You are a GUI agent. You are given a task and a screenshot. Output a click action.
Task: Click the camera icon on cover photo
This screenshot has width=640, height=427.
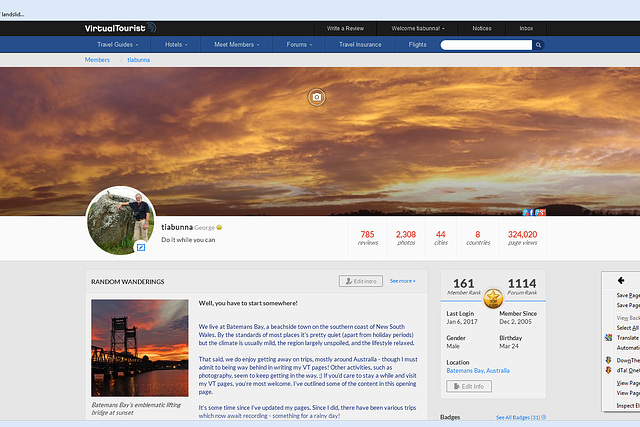316,97
